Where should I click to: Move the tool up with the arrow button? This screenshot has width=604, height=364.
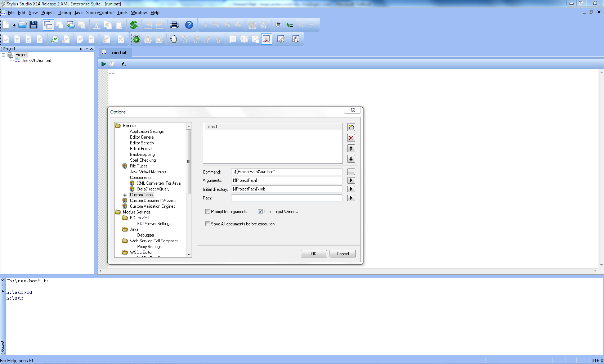351,148
